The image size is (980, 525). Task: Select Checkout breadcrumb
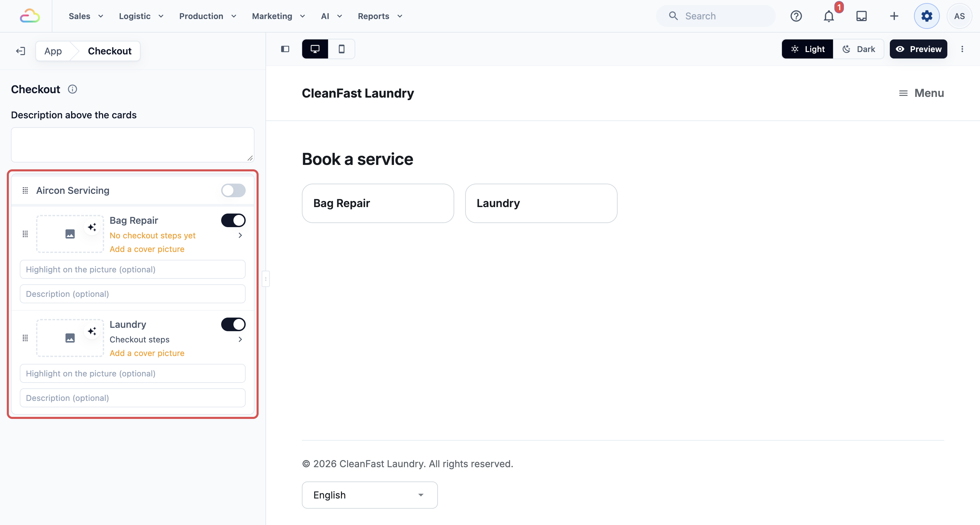110,51
